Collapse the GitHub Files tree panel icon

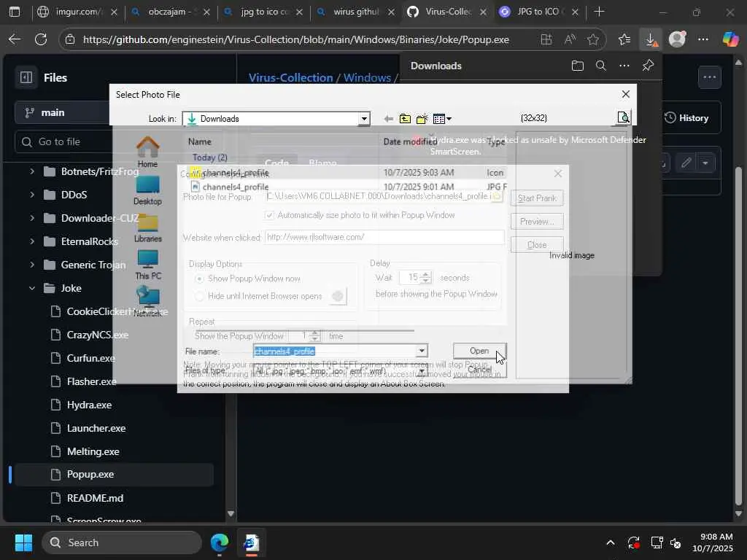tap(26, 77)
